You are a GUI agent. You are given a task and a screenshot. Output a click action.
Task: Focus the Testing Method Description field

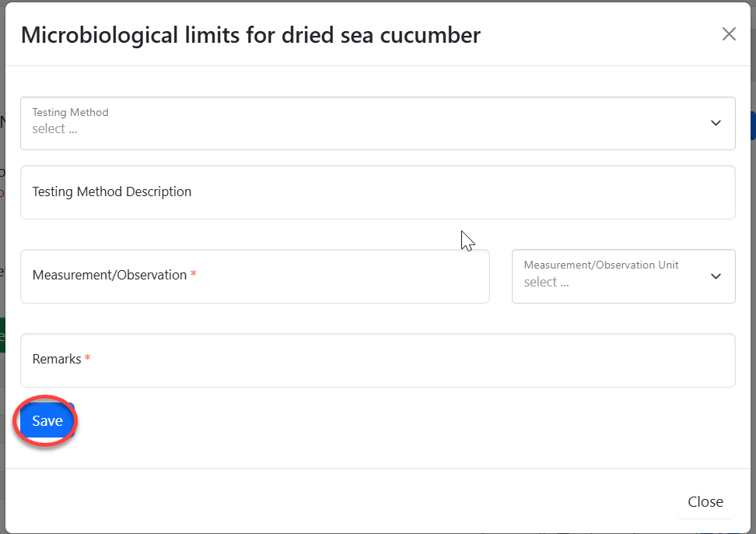377,192
